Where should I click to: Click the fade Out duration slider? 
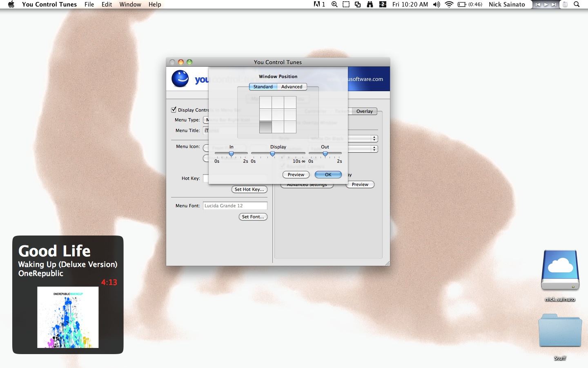[325, 154]
